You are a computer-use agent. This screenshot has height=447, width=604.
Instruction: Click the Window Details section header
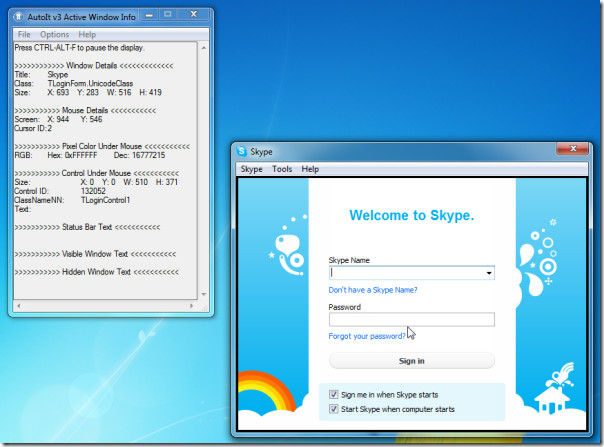click(94, 66)
